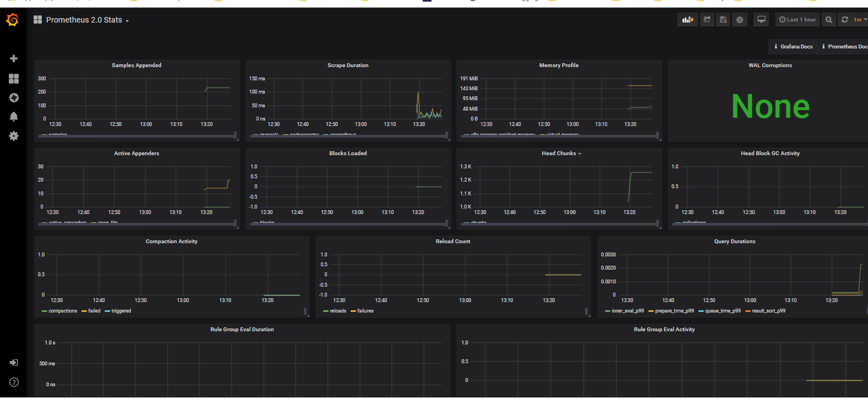The image size is (868, 400).
Task: Share the dashboard
Action: pos(707,20)
